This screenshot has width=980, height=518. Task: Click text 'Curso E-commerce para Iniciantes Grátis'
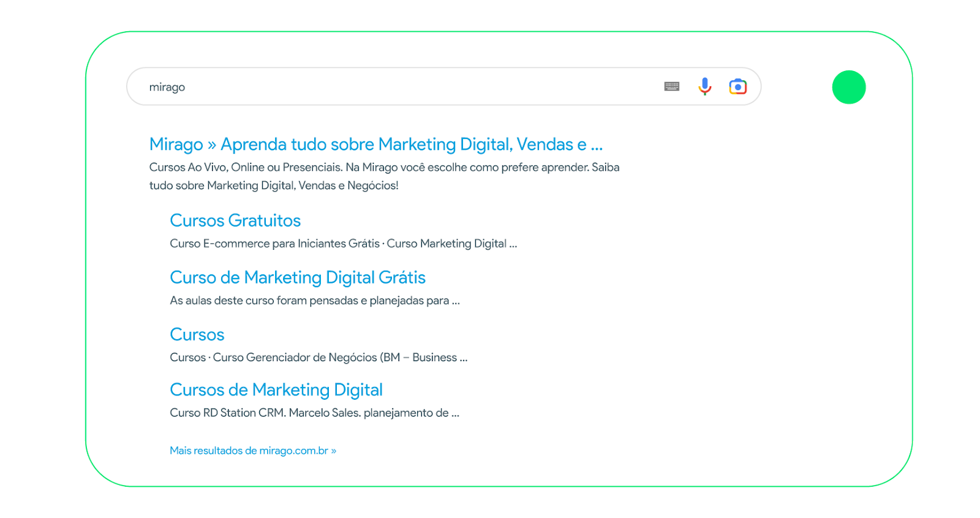[x=274, y=244]
